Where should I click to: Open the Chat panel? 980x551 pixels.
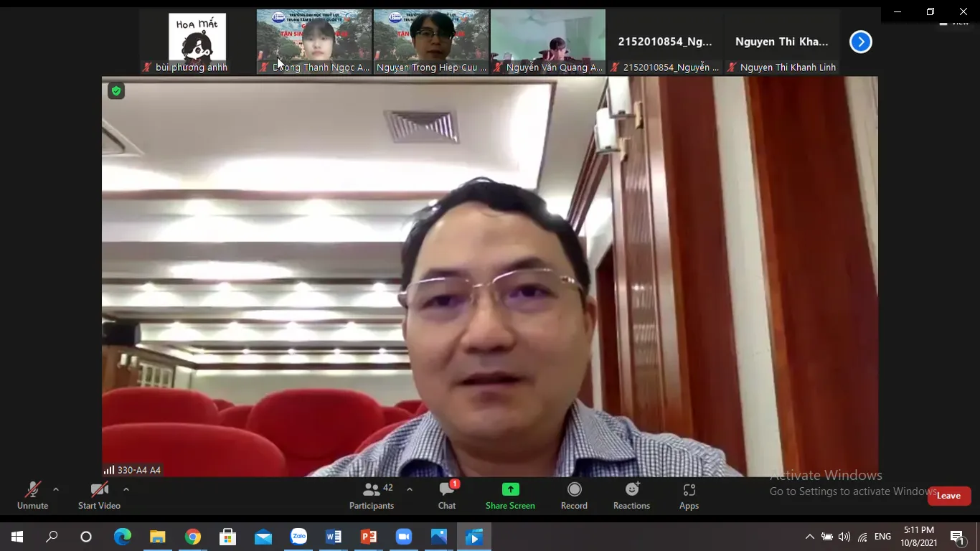(447, 496)
